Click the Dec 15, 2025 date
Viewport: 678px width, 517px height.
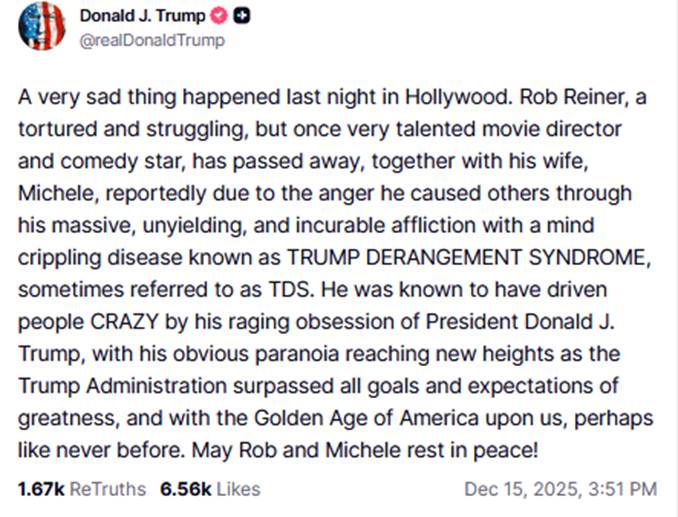[x=520, y=489]
